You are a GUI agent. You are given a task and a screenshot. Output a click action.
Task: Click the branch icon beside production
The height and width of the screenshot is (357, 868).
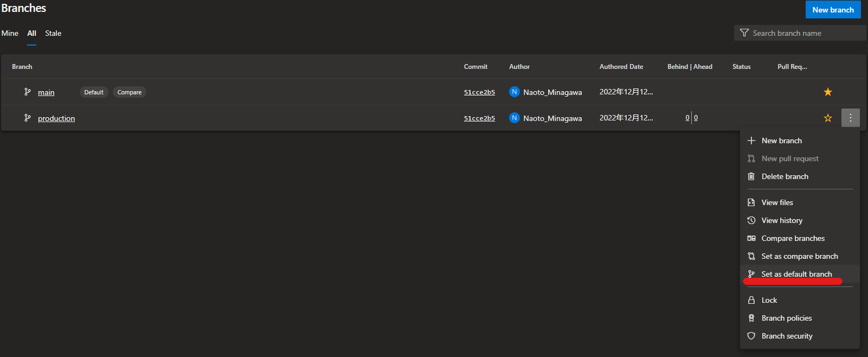tap(28, 118)
